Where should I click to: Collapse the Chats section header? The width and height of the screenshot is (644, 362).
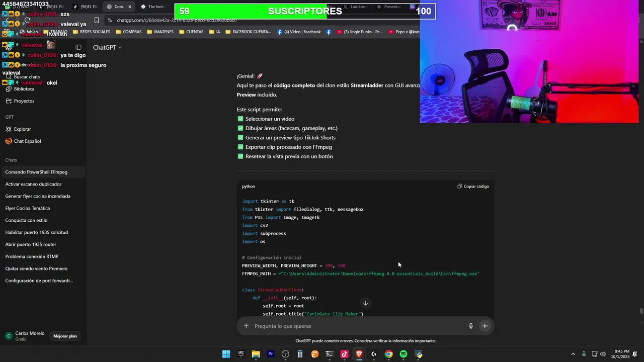11,160
